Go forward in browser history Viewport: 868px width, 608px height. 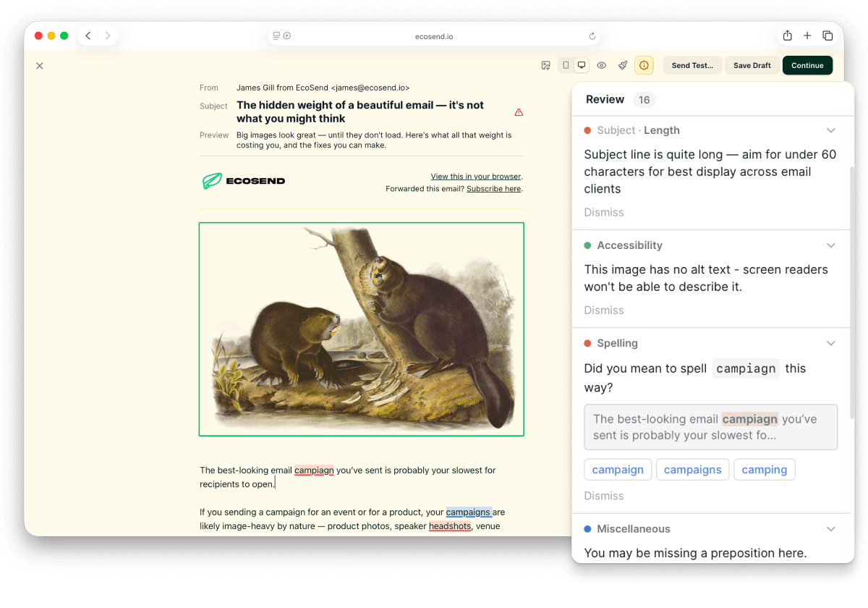pyautogui.click(x=108, y=35)
